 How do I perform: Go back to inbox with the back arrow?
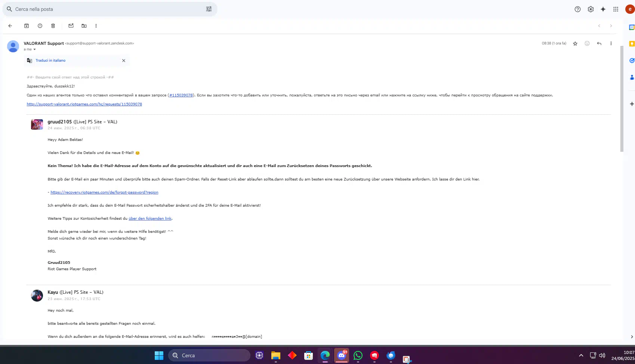tap(10, 26)
